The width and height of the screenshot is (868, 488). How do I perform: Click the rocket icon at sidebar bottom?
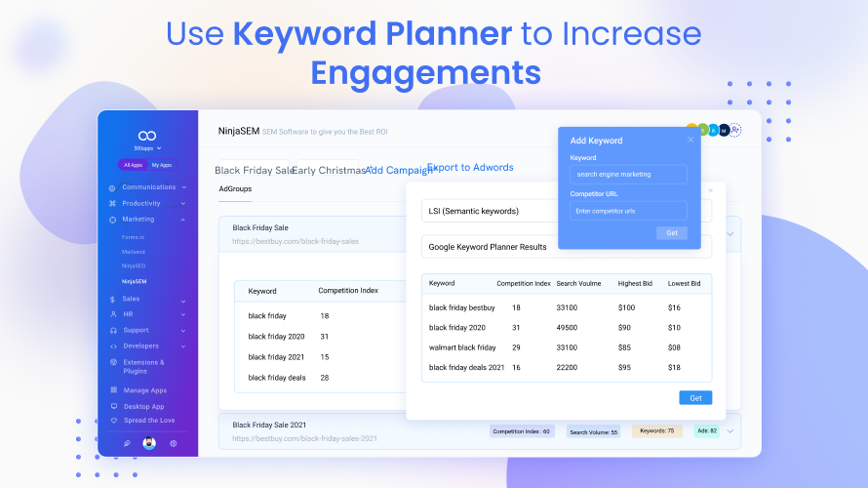pos(127,444)
